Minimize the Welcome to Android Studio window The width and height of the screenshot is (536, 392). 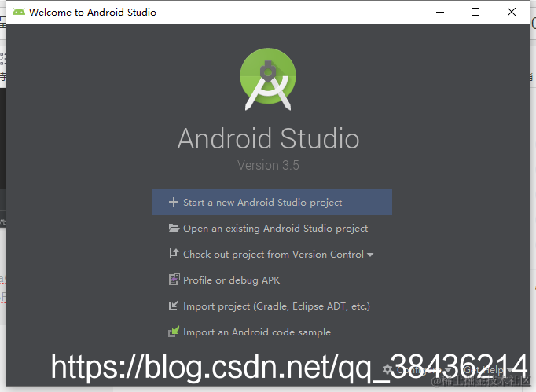[x=440, y=12]
